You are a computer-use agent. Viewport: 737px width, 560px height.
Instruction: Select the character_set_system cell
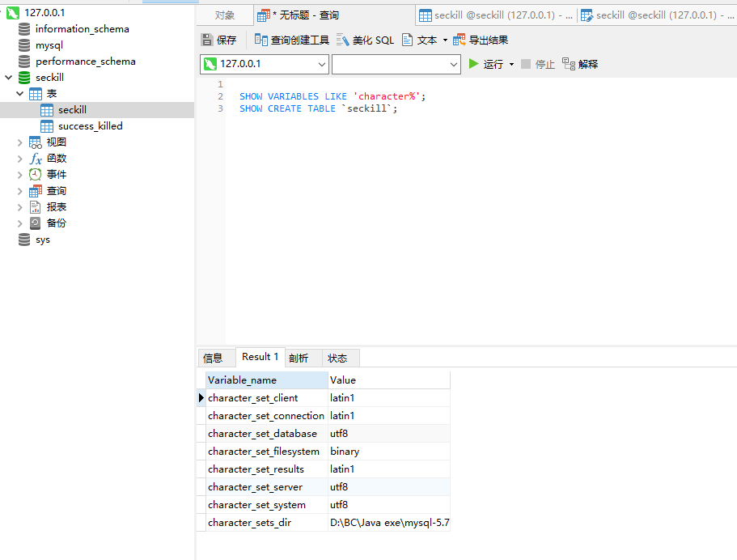(266, 505)
